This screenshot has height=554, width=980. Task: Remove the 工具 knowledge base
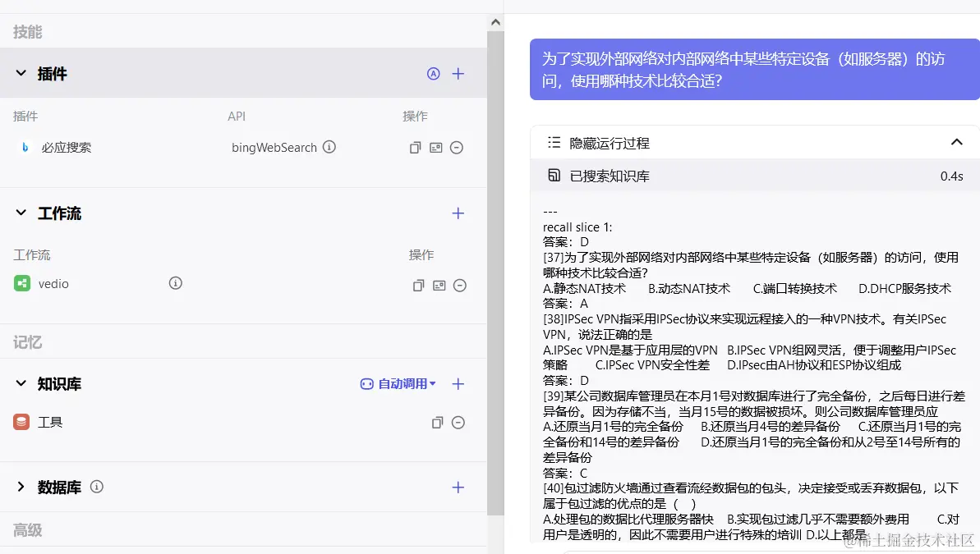[458, 422]
